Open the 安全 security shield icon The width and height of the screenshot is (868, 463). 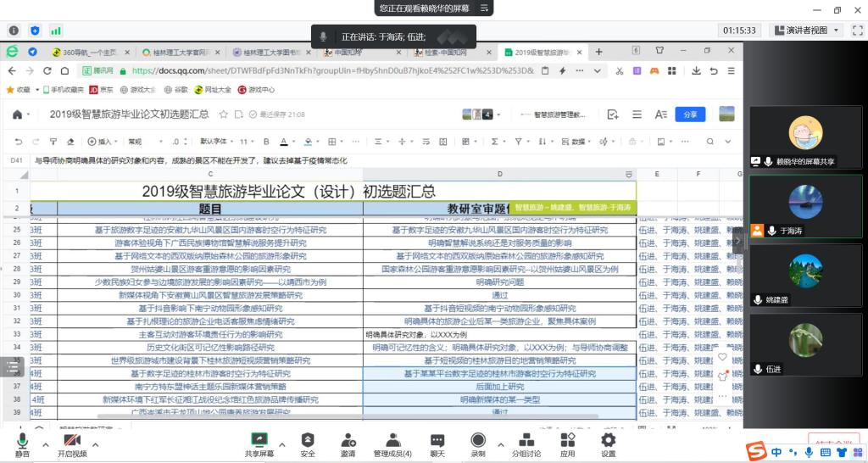pyautogui.click(x=308, y=441)
